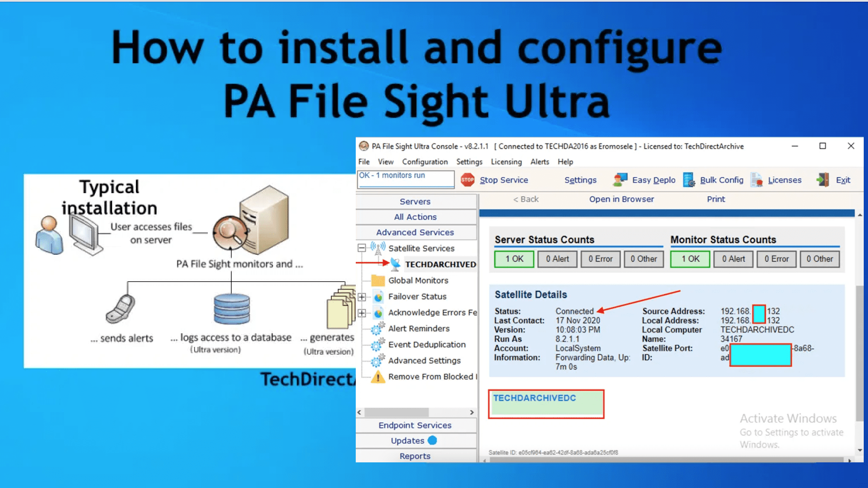Open Bulk Config via its icon
Image resolution: width=868 pixels, height=488 pixels.
pos(689,180)
